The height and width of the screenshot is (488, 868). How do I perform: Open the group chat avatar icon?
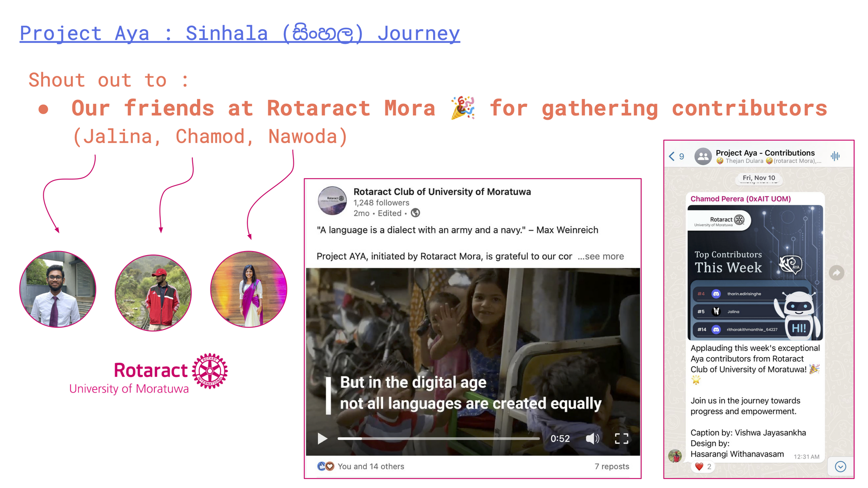(x=703, y=156)
